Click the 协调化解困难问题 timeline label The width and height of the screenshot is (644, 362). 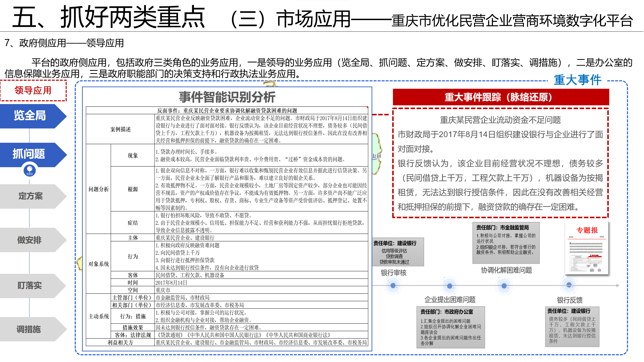(506, 270)
